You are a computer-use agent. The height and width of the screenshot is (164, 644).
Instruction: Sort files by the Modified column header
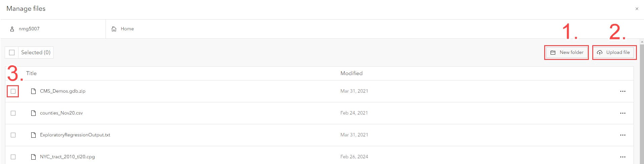pyautogui.click(x=351, y=73)
